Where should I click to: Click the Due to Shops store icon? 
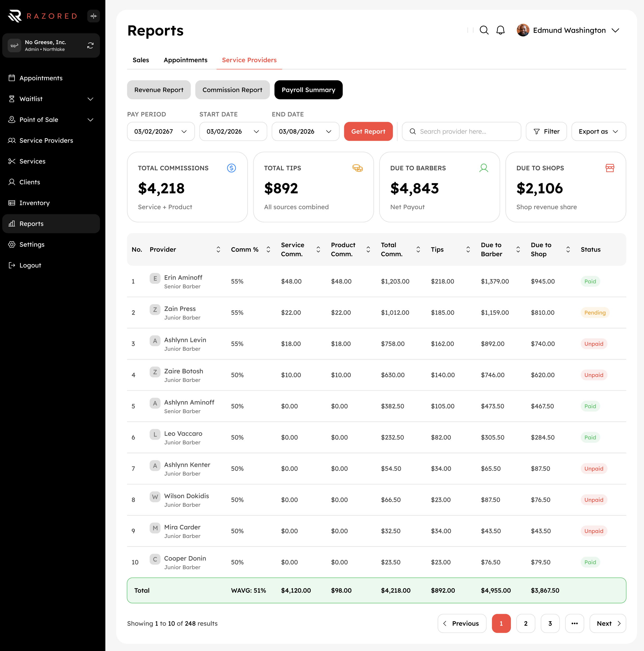(x=610, y=168)
